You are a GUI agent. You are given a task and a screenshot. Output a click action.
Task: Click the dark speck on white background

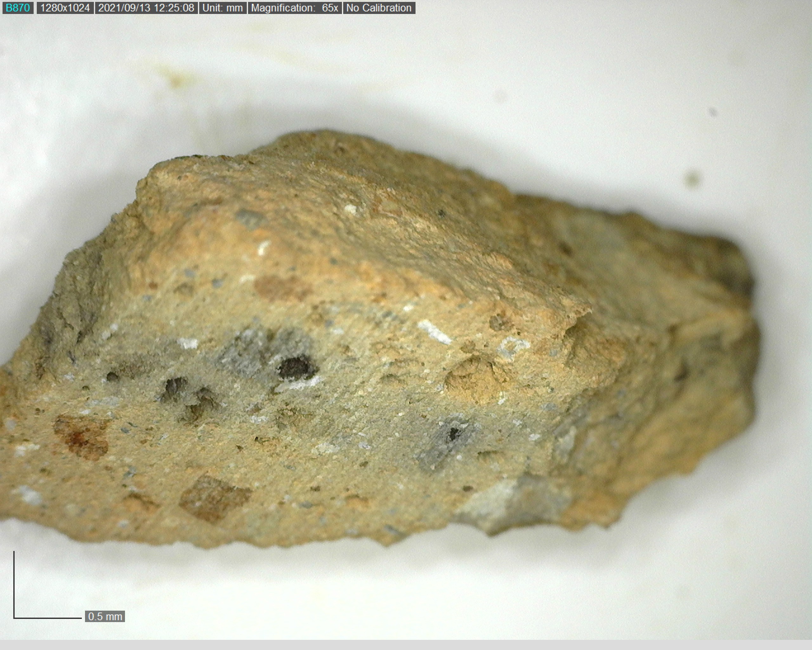click(692, 179)
